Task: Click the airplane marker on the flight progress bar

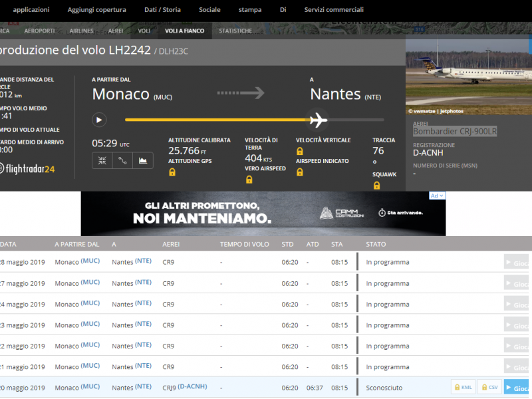Action: click(x=319, y=120)
